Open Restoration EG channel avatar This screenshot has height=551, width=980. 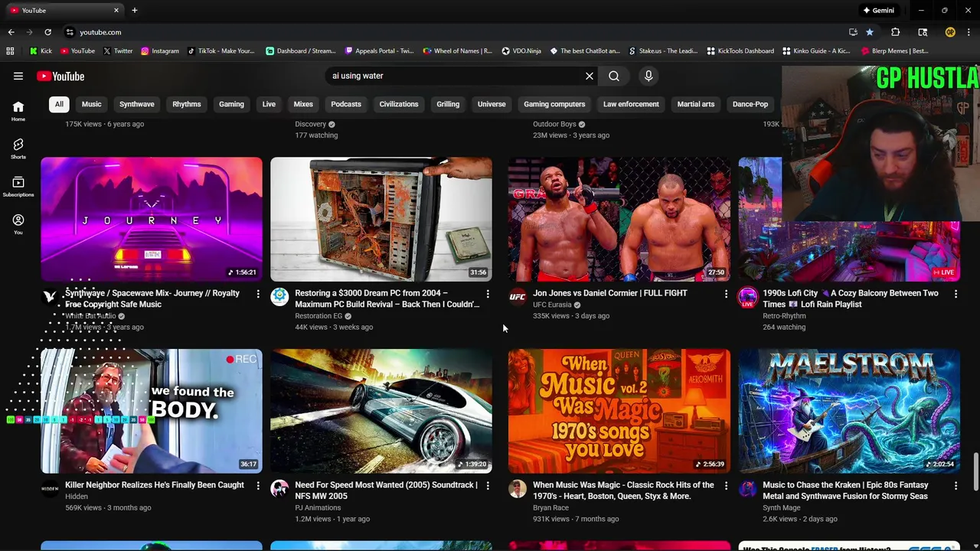pos(279,297)
